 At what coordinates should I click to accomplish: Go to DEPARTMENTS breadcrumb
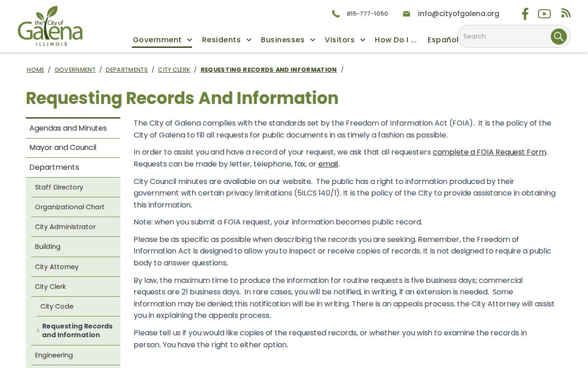(127, 70)
